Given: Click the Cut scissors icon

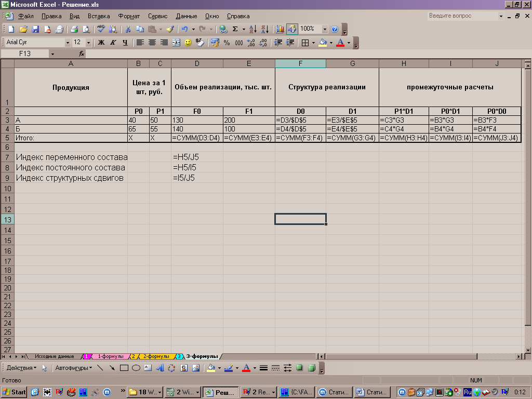Looking at the screenshot, I should (128, 29).
